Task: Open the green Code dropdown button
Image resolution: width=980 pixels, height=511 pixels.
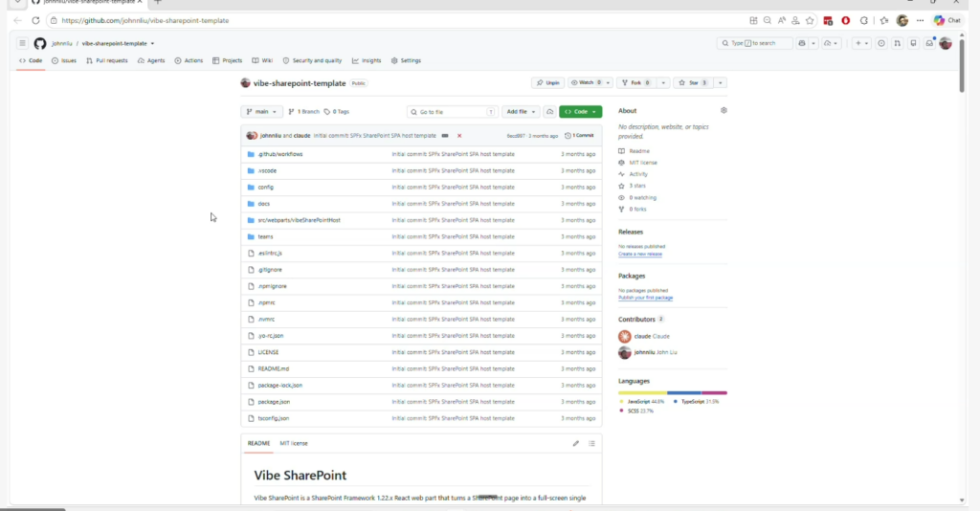Action: 581,112
